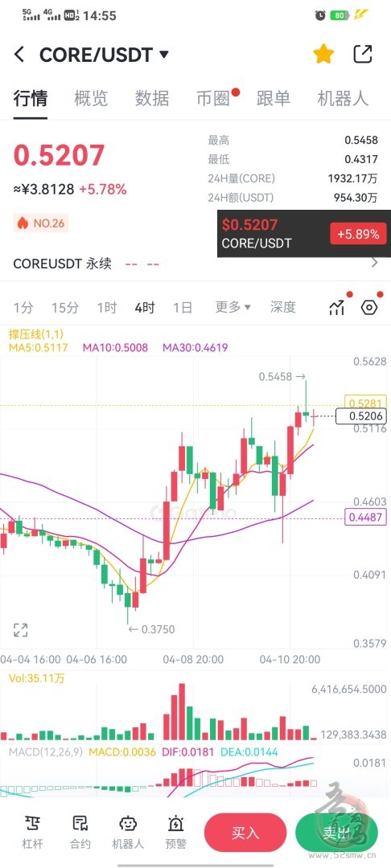Tap the red 买入 buy button
The image size is (391, 868).
point(245,833)
